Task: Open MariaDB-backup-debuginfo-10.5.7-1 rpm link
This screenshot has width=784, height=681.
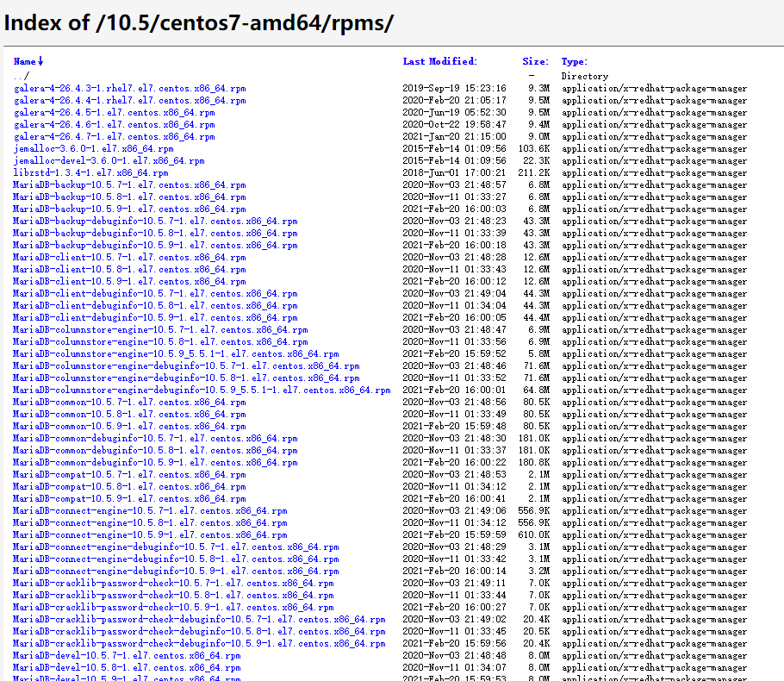Action: pos(155,222)
